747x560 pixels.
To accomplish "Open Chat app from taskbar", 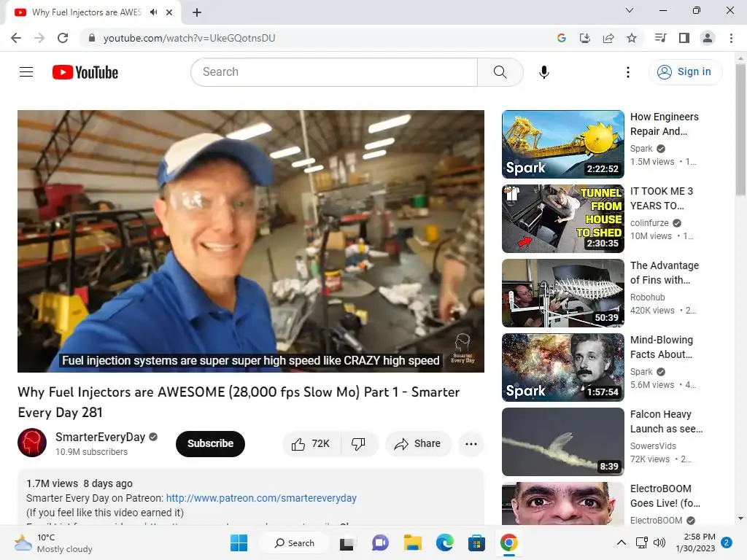I will (x=380, y=542).
